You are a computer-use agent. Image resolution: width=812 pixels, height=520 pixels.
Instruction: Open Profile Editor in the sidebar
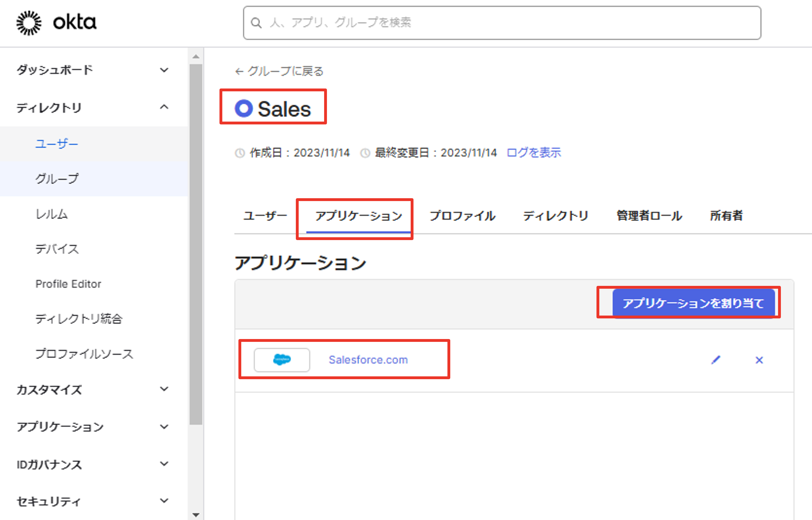tap(68, 284)
